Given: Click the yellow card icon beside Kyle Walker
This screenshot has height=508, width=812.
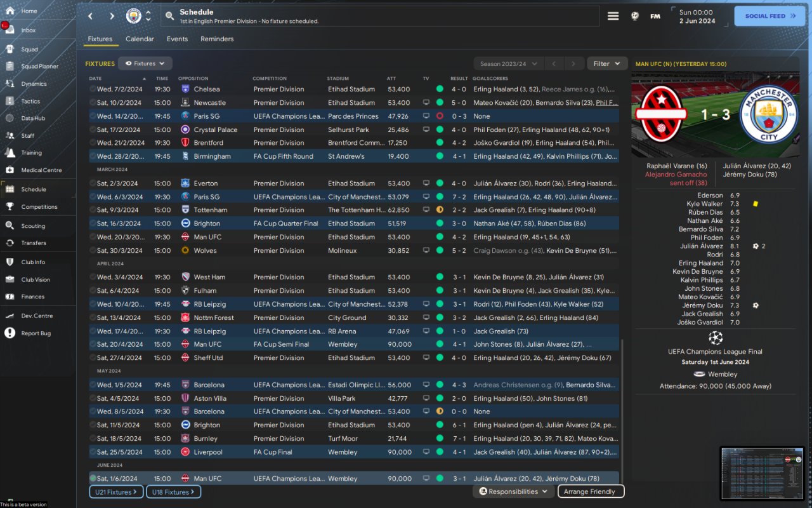Looking at the screenshot, I should click(756, 204).
